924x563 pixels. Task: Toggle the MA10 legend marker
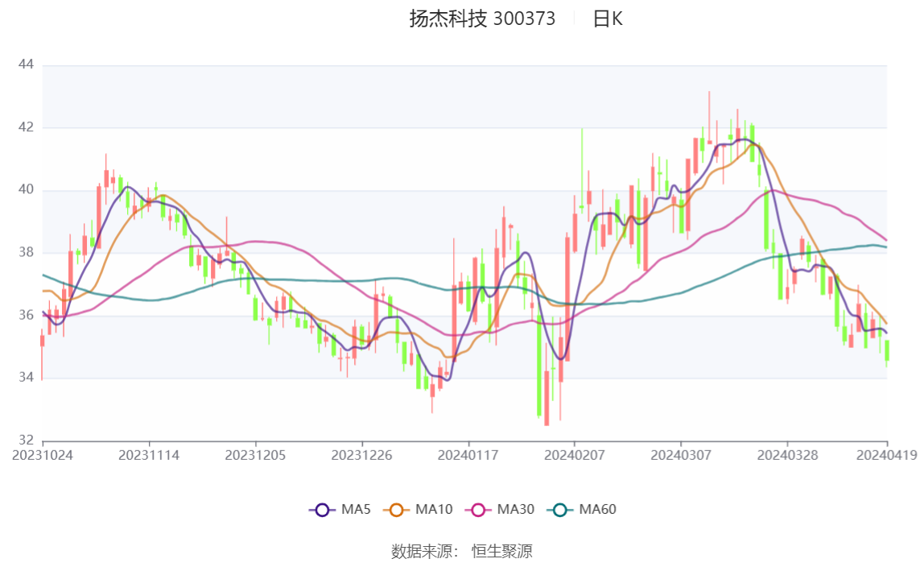tap(396, 510)
